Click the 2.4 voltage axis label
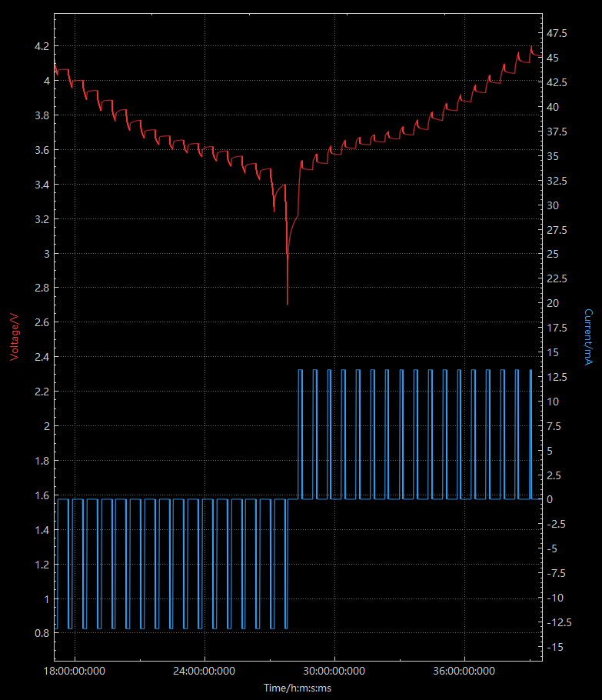Screen dimensions: 602x700 [42, 357]
